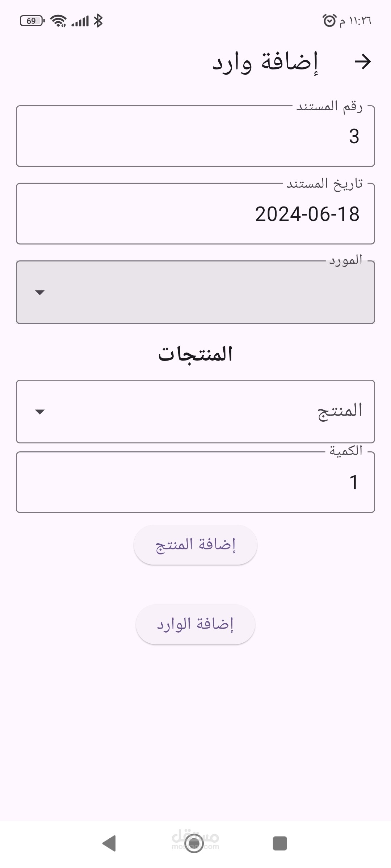The width and height of the screenshot is (391, 868).
Task: Click the supplier dropdown arrow
Action: pos(39,292)
